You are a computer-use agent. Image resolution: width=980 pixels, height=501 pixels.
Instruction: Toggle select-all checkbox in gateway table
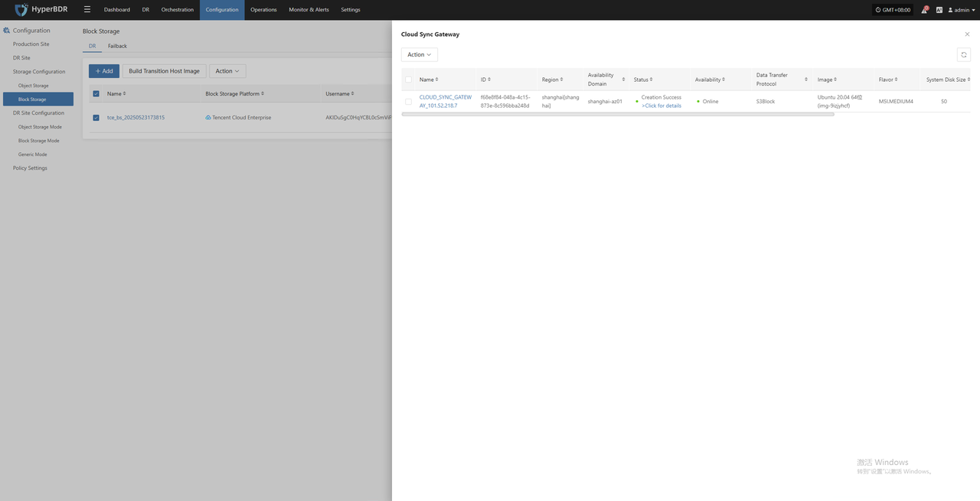pyautogui.click(x=408, y=80)
